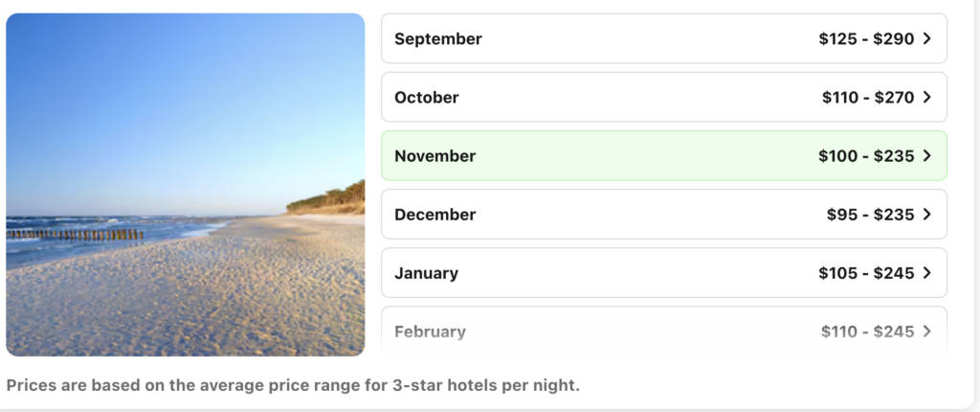This screenshot has width=980, height=412.
Task: Click the $95 - $235 price range
Action: pos(870,215)
